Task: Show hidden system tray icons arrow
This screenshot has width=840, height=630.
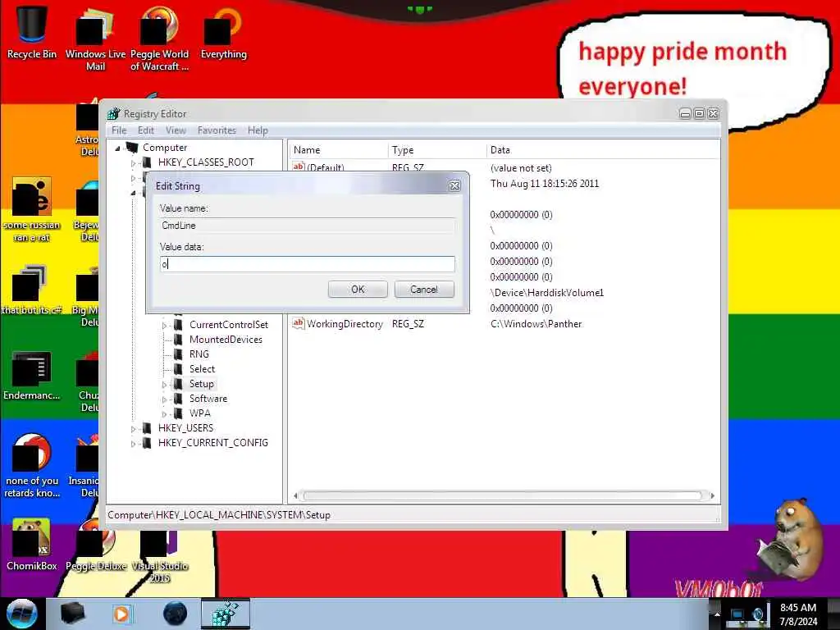Action: pyautogui.click(x=717, y=614)
